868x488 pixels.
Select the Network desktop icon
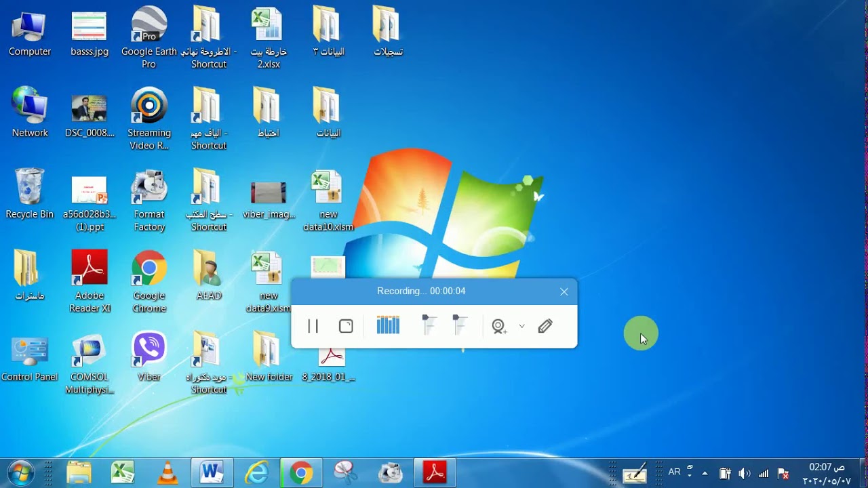30,113
